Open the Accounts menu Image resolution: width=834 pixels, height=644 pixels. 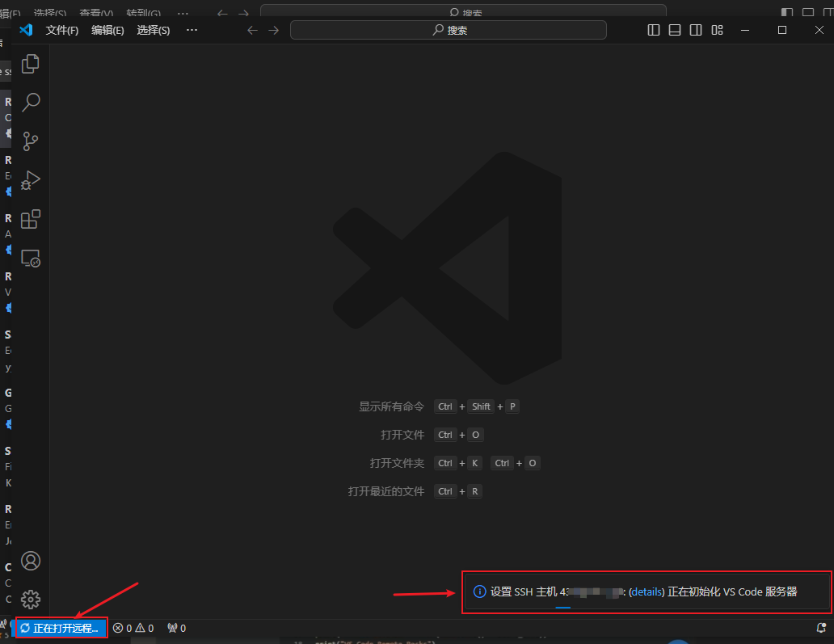(x=31, y=561)
